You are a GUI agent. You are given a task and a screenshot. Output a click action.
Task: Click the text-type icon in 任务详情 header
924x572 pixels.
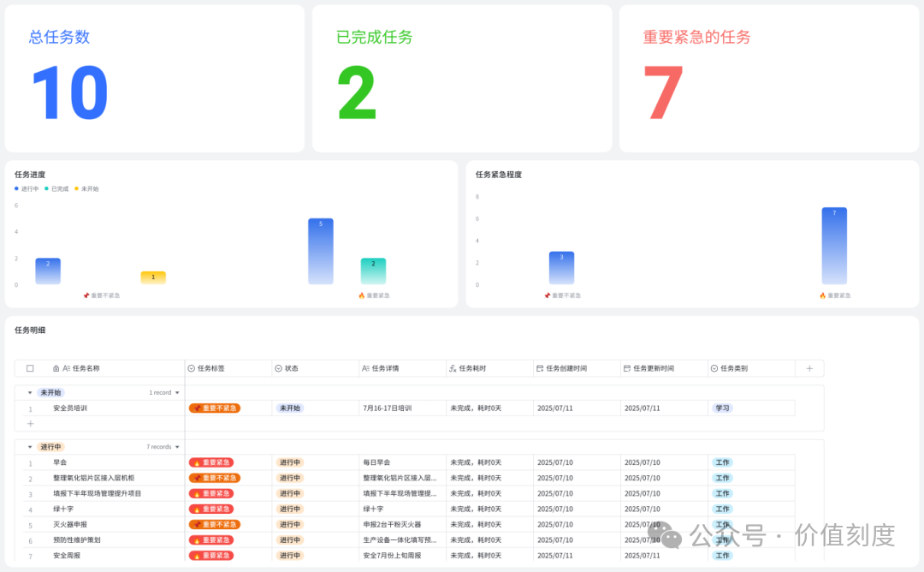pyautogui.click(x=365, y=368)
